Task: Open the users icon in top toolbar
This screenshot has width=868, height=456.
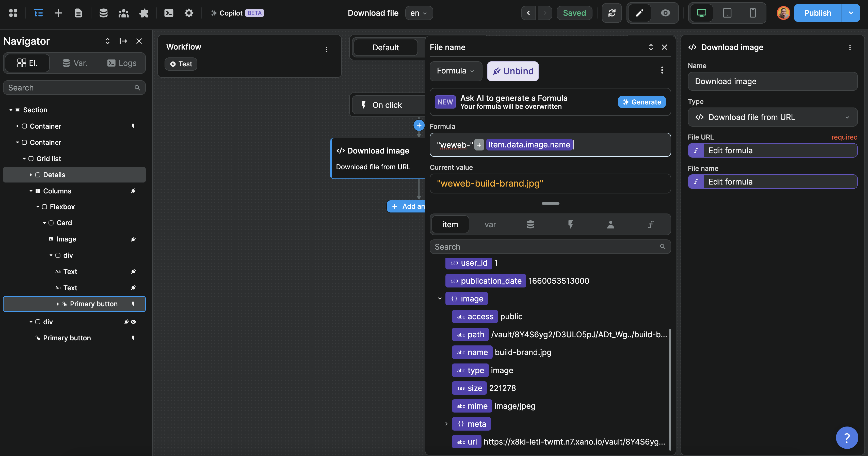Action: coord(124,13)
